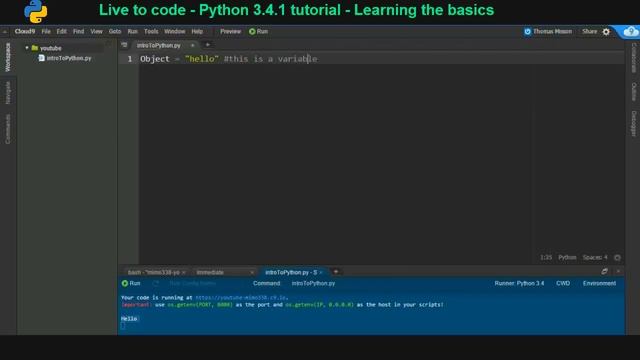The height and width of the screenshot is (360, 640).
Task: Open the Python language mode selector
Action: click(567, 258)
